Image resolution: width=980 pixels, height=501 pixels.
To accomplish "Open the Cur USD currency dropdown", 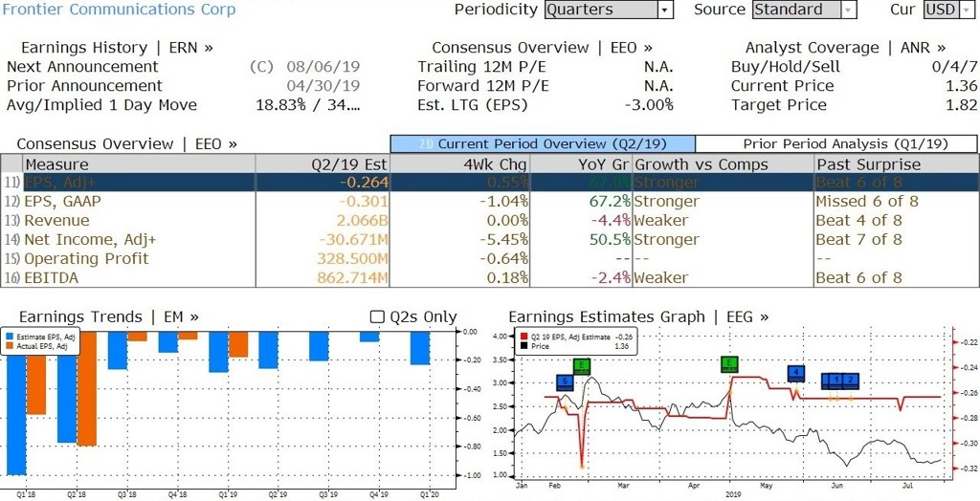I will click(948, 10).
